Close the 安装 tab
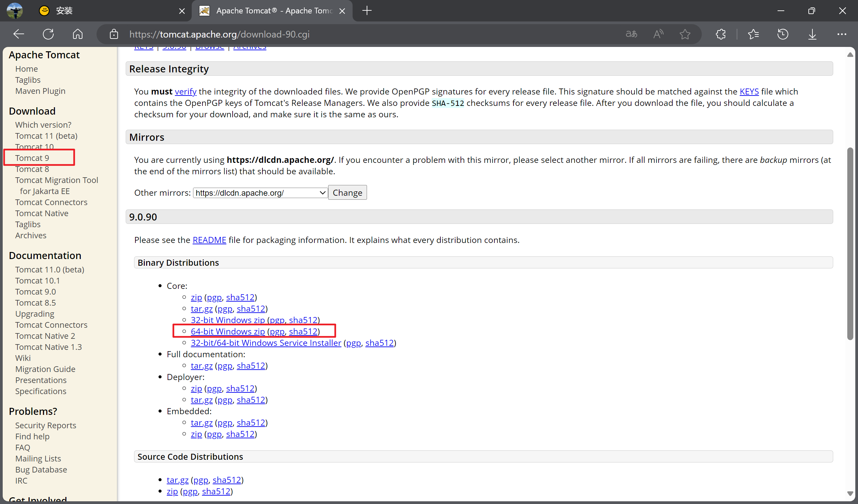Image resolution: width=858 pixels, height=504 pixels. pyautogui.click(x=182, y=11)
